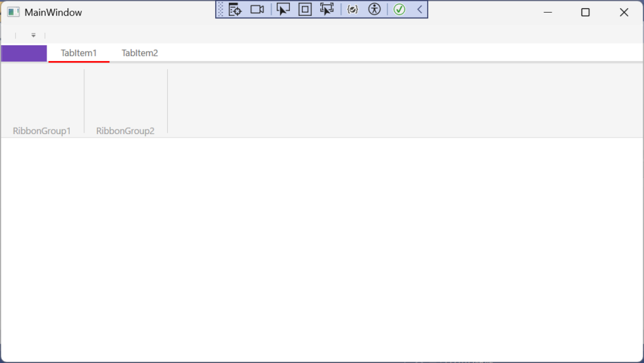
Task: Click the RibbonGroup2 group label
Action: point(125,131)
